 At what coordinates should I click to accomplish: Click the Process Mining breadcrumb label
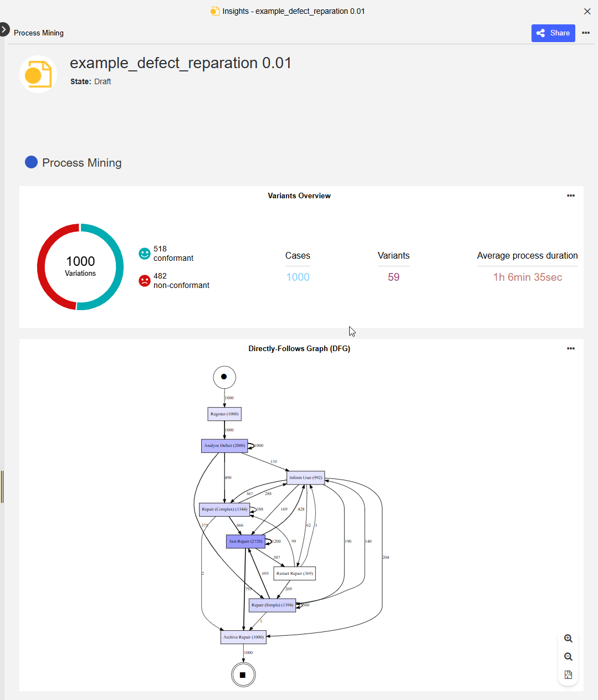[x=38, y=33]
